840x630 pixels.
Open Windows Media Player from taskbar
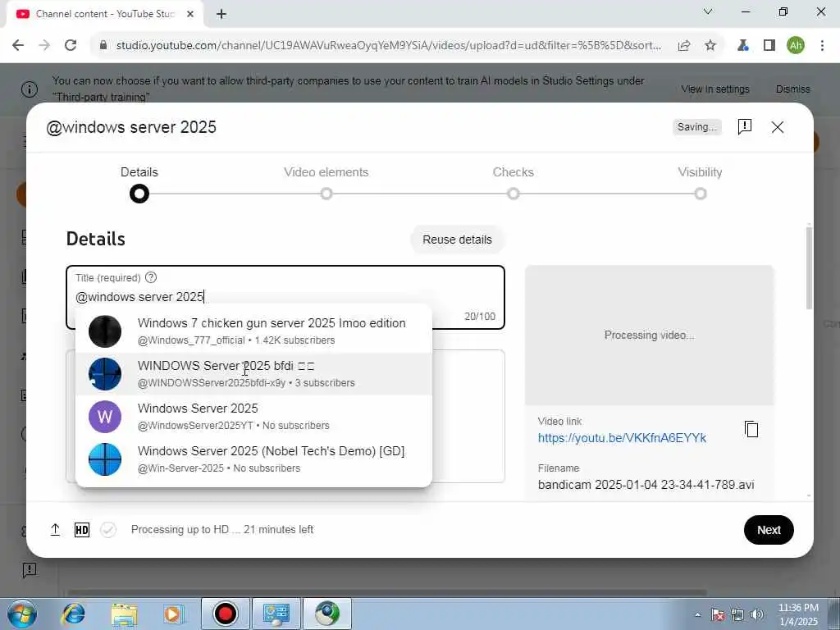click(173, 614)
